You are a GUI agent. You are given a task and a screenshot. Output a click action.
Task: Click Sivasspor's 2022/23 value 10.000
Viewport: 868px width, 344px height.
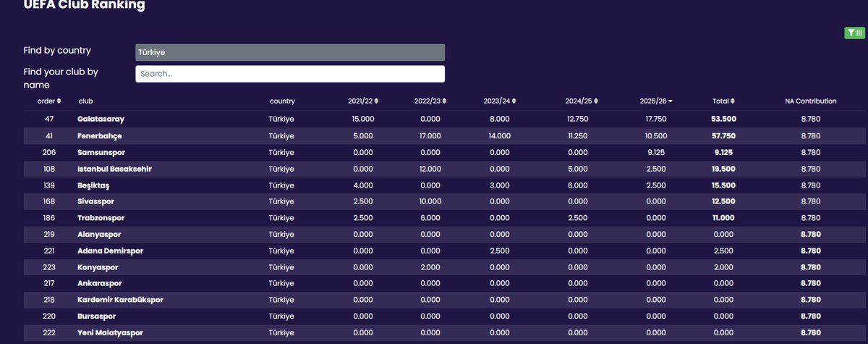pyautogui.click(x=430, y=201)
